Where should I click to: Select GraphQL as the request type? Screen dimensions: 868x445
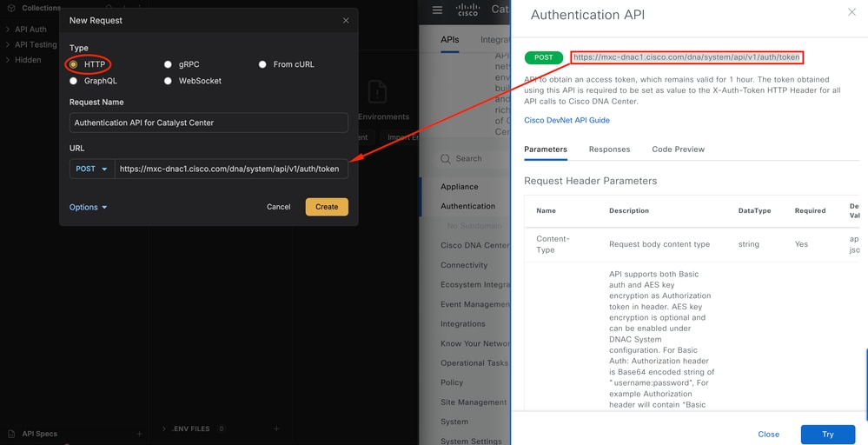73,81
